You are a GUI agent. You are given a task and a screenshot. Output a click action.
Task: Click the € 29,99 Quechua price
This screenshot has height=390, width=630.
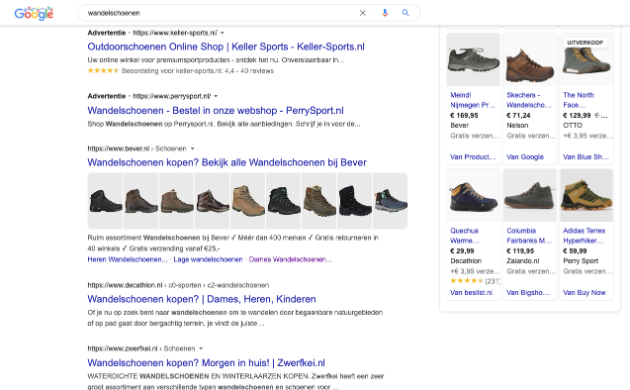462,251
